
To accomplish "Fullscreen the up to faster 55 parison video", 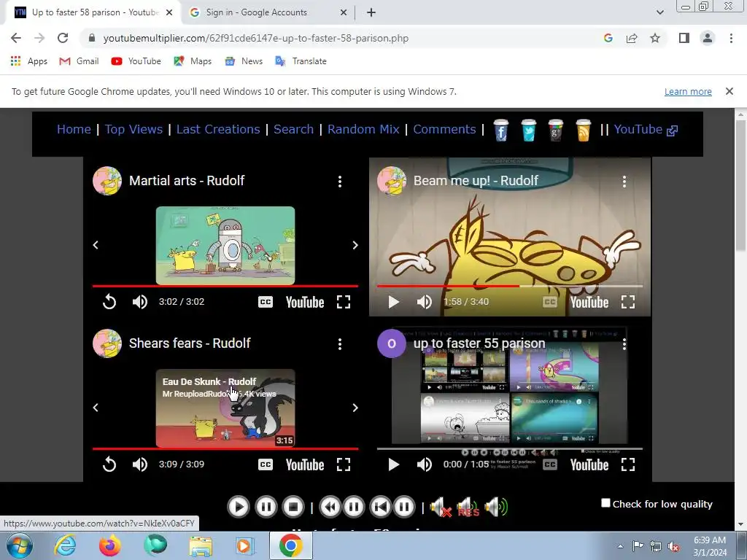I will click(x=628, y=464).
